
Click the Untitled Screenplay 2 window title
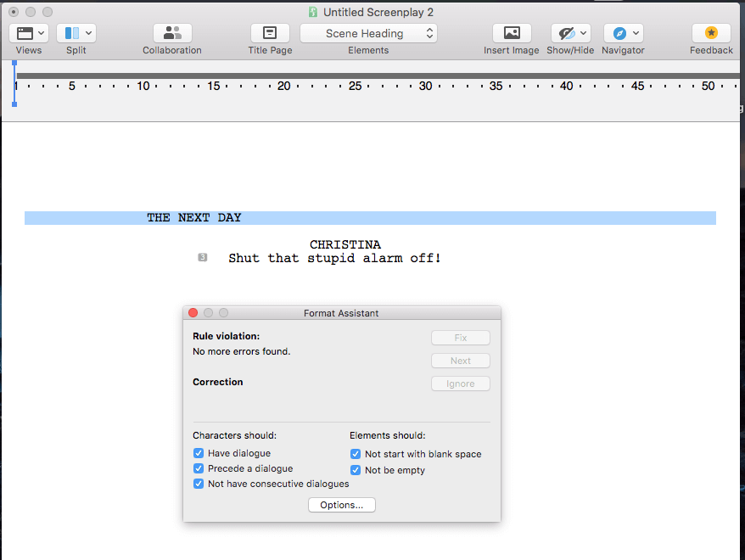pos(378,12)
